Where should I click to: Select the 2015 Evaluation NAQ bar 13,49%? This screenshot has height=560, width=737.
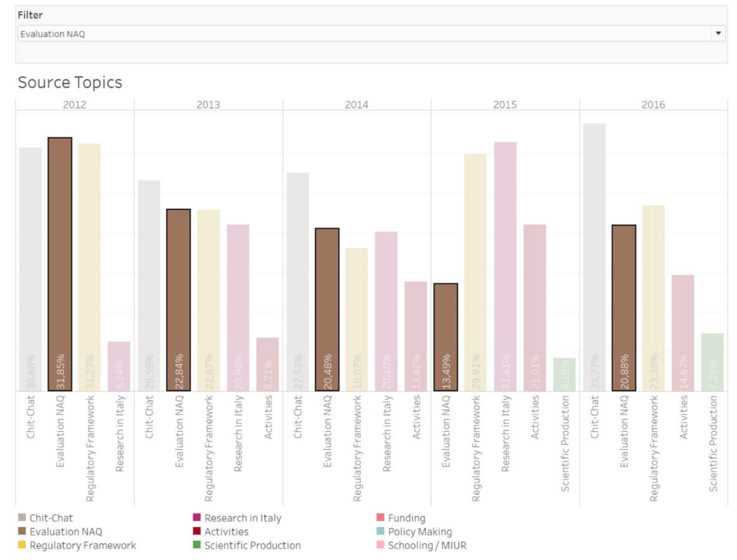pyautogui.click(x=446, y=337)
